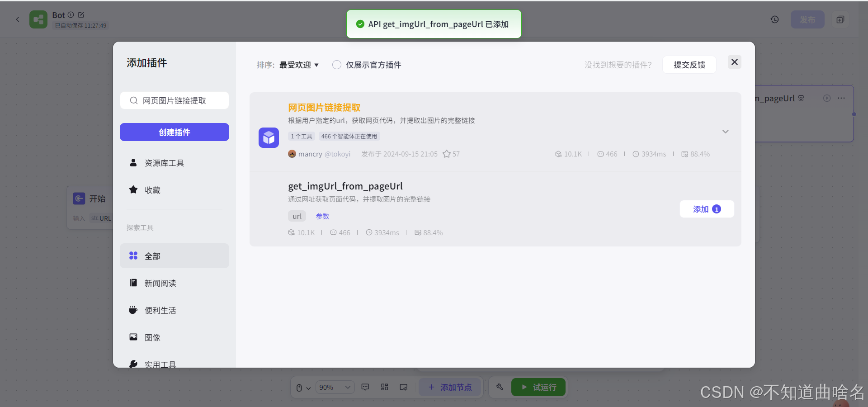This screenshot has width=868, height=407.
Task: Click the search magnifier icon
Action: (x=134, y=100)
